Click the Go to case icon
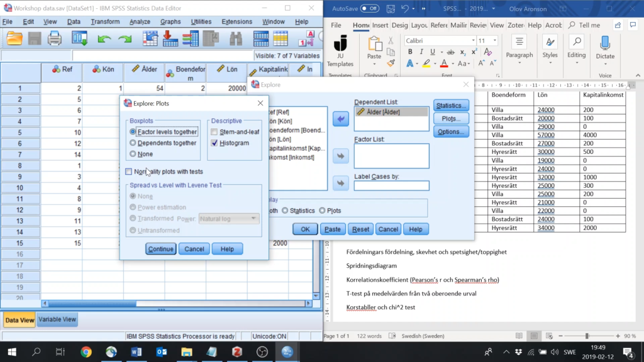This screenshot has width=644, height=362. (150, 38)
